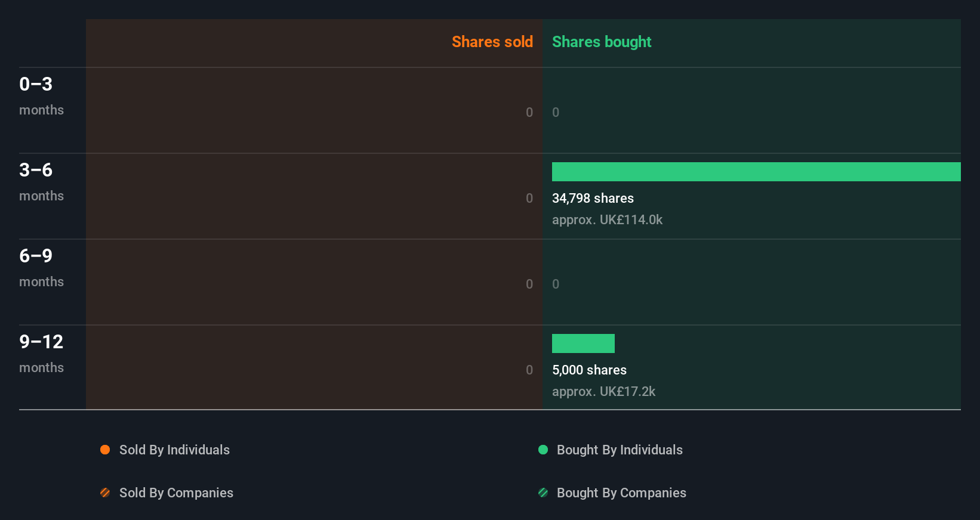Click the green Bought By Individuals legend dot
The height and width of the screenshot is (520, 980).
pyautogui.click(x=543, y=450)
